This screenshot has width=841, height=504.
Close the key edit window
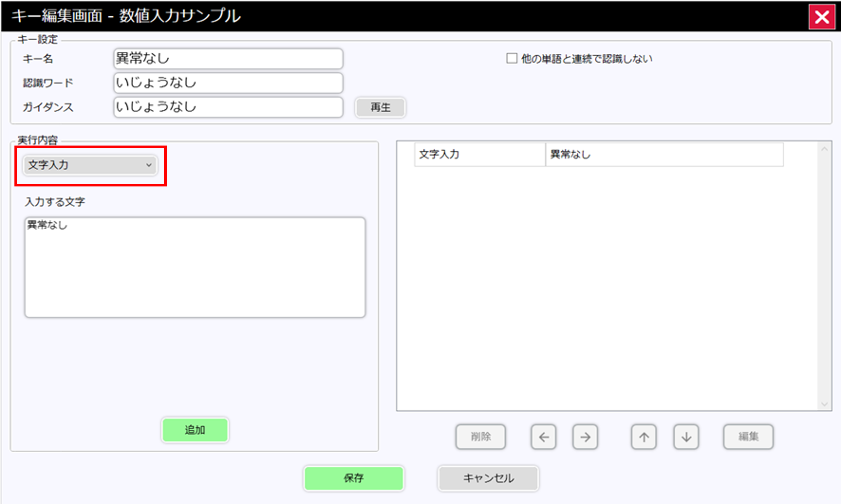821,17
